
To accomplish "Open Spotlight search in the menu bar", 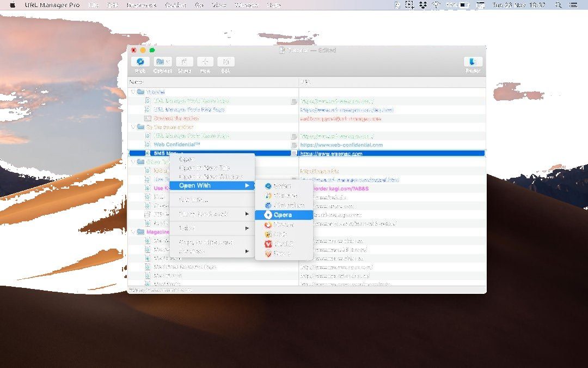I will (558, 5).
